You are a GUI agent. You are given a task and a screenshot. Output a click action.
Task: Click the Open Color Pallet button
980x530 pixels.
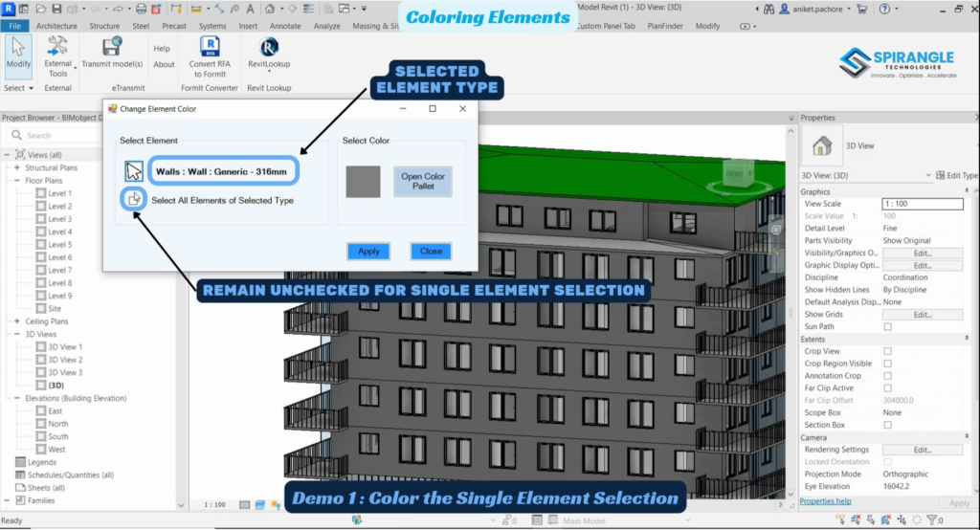422,181
